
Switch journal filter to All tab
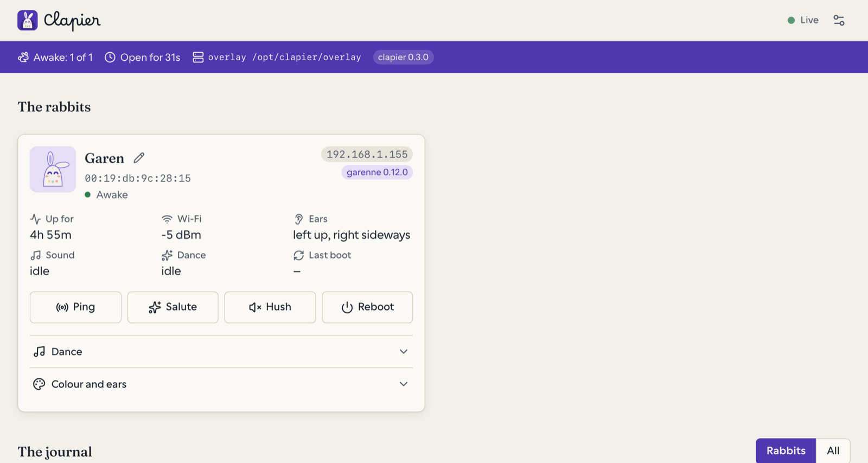[833, 451]
